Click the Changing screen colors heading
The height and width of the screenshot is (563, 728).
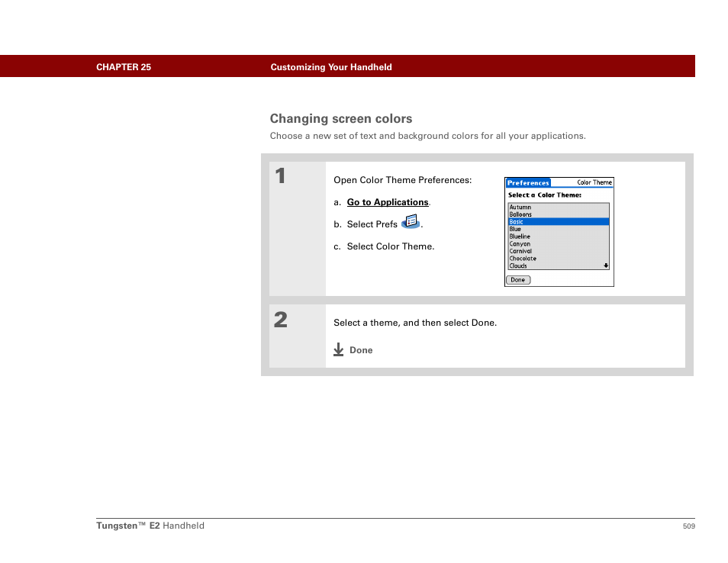(x=341, y=119)
